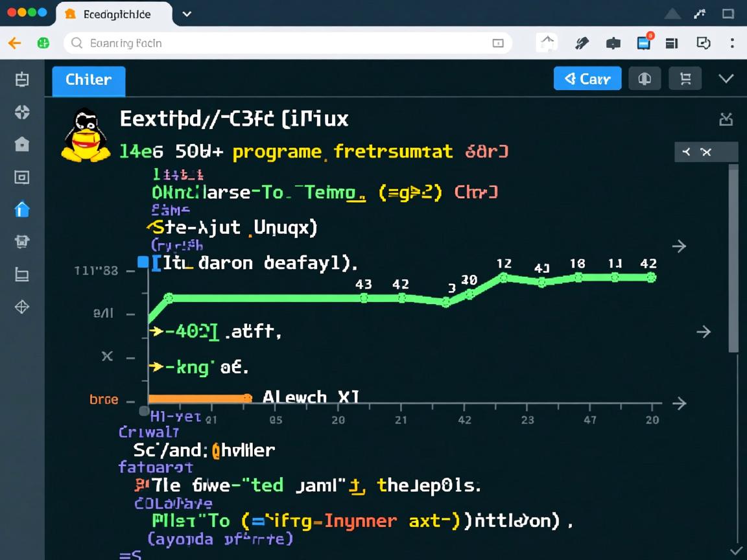The image size is (747, 560).
Task: Open the shopping cart panel beside the Carr button
Action: click(x=685, y=78)
